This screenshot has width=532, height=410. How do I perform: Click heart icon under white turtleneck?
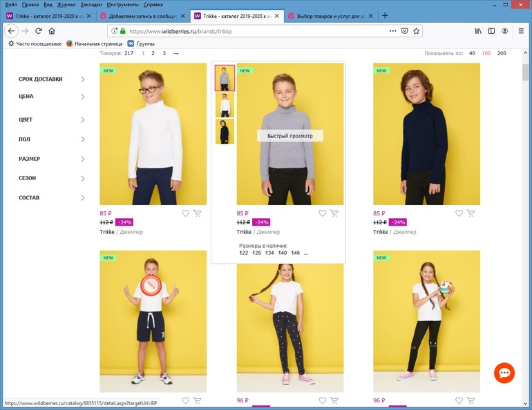pyautogui.click(x=186, y=213)
